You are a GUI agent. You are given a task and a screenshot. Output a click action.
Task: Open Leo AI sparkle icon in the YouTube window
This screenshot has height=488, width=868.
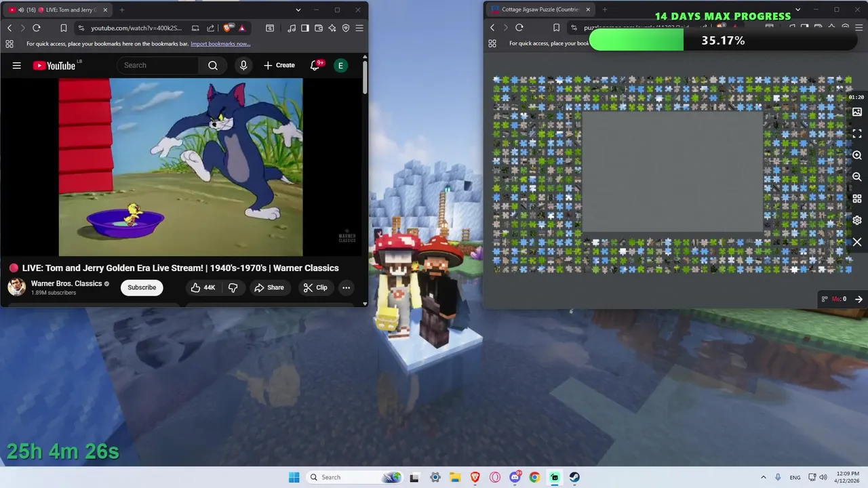coord(332,28)
